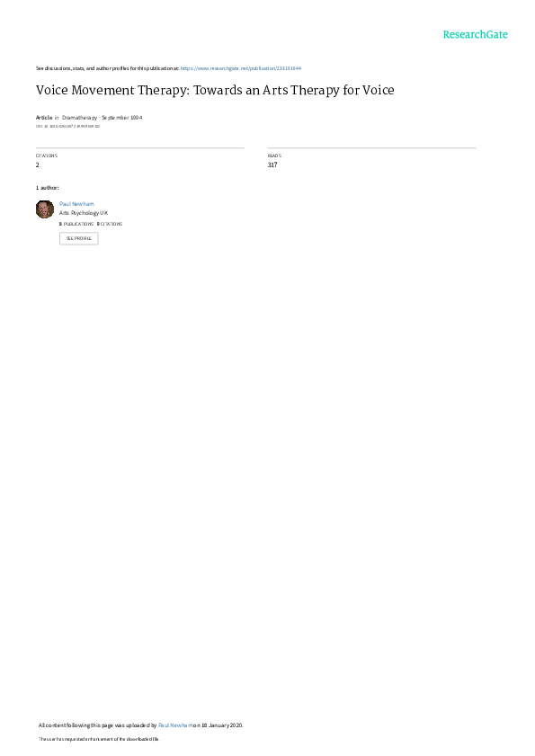Open the researchgate.net publication URL
The height and width of the screenshot is (756, 535).
[240, 68]
